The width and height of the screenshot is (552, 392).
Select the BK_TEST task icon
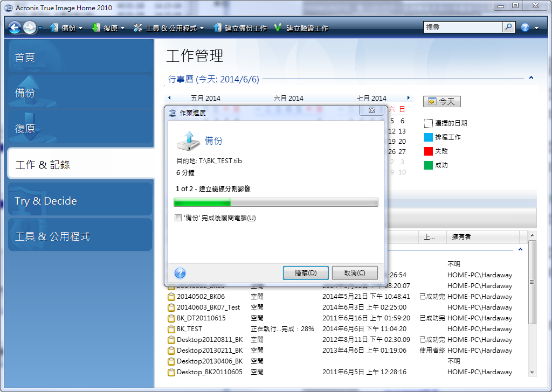click(x=171, y=329)
